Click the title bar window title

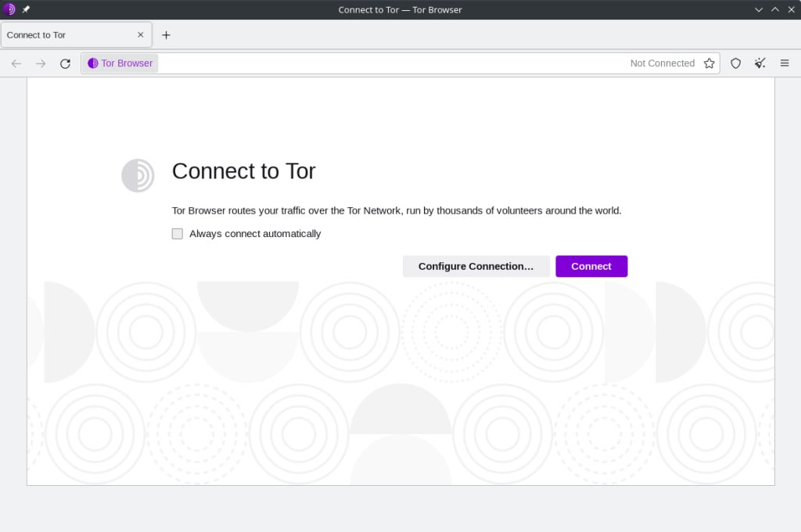tap(400, 9)
